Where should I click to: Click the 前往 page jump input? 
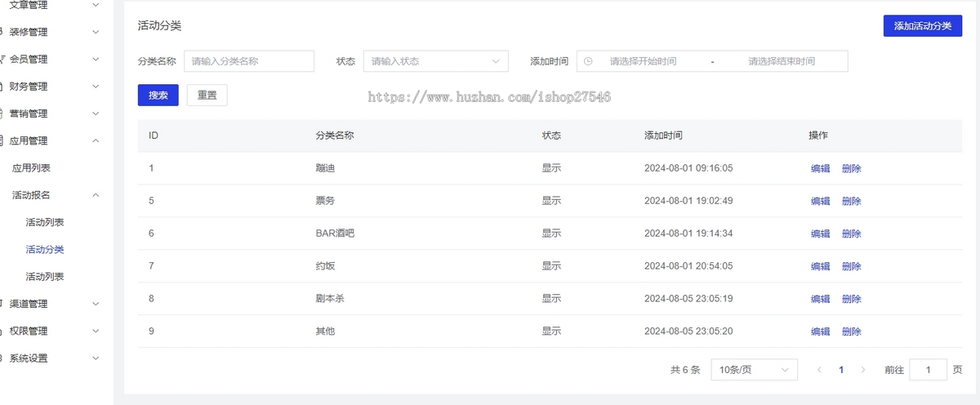[x=928, y=370]
